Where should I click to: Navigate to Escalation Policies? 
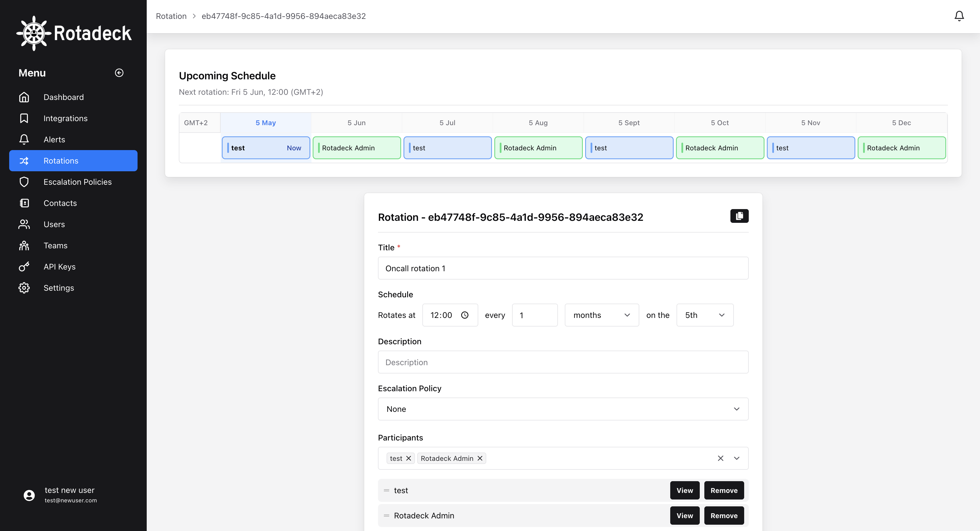pos(73,182)
